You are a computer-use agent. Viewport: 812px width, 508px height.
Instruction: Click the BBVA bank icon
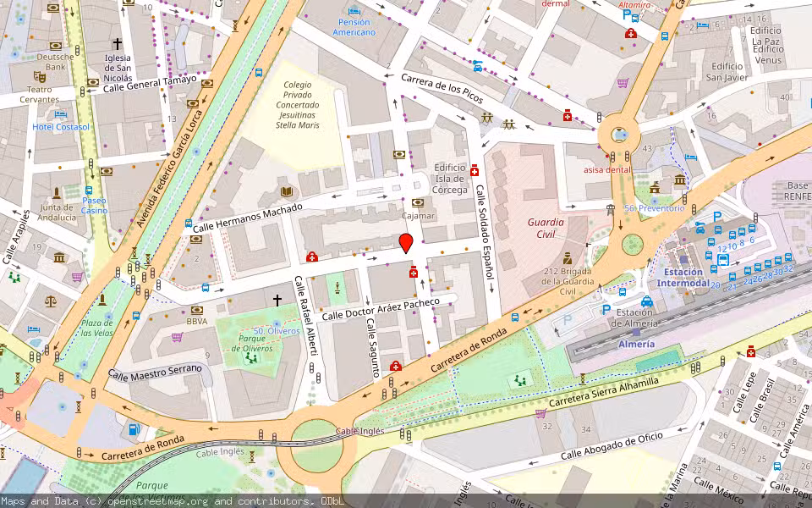197,311
